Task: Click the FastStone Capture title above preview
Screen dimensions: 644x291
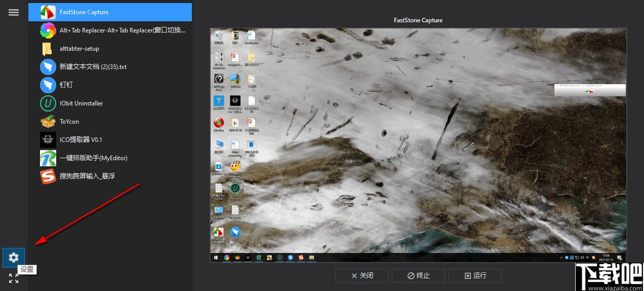Action: [x=418, y=20]
